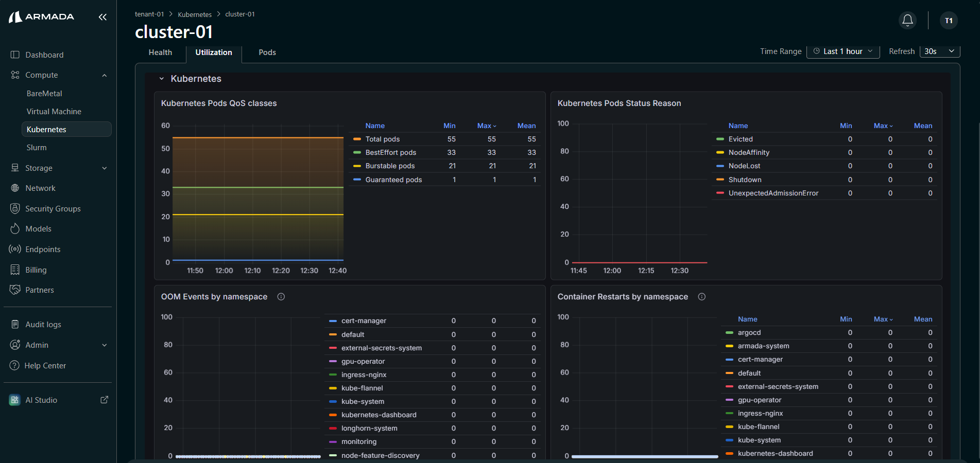Toggle Burstable pods series
Screen dimensions: 980x463
point(390,166)
